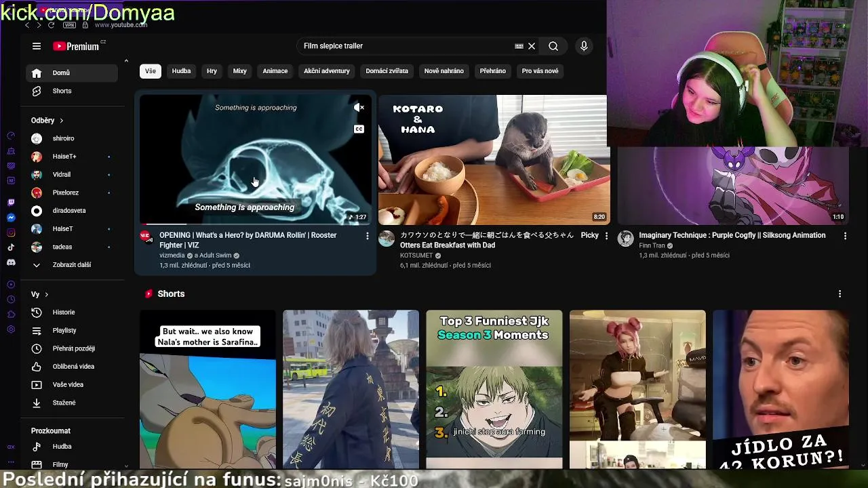
Task: Open Přehrát později list
Action: (x=72, y=348)
